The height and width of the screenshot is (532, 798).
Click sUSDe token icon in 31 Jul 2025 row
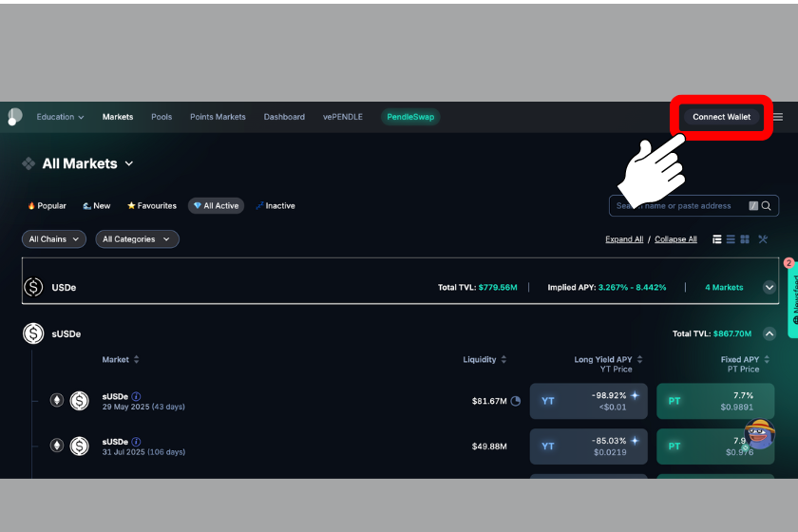click(80, 446)
